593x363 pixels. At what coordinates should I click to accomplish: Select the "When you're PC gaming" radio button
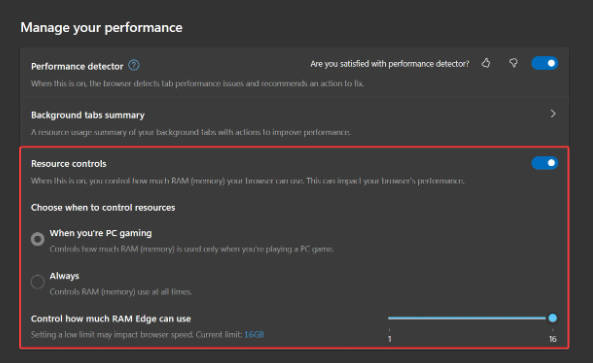coord(37,239)
